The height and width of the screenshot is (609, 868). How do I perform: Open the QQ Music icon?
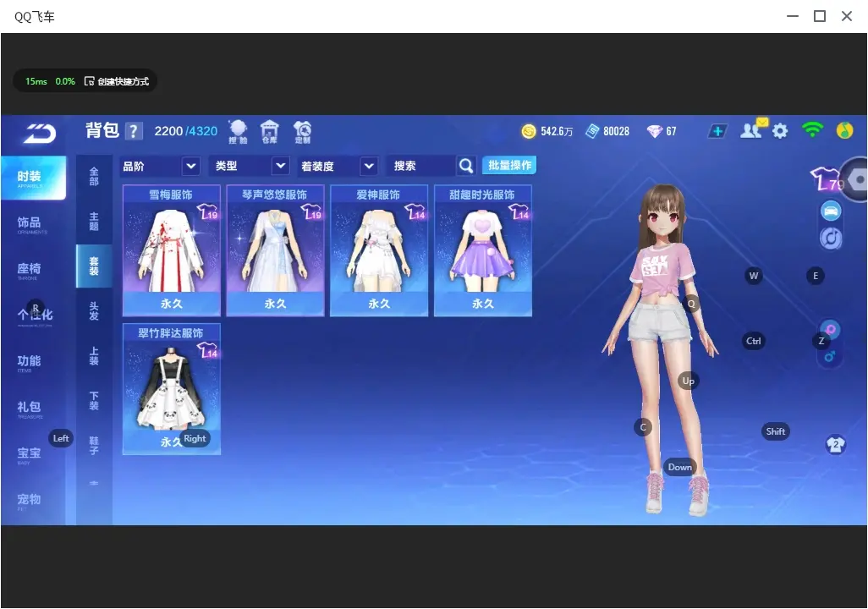tap(845, 130)
